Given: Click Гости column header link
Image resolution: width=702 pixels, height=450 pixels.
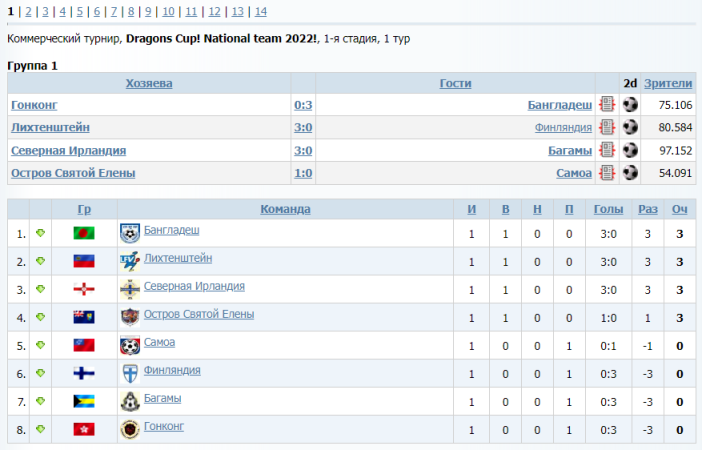Looking at the screenshot, I should click(x=455, y=83).
